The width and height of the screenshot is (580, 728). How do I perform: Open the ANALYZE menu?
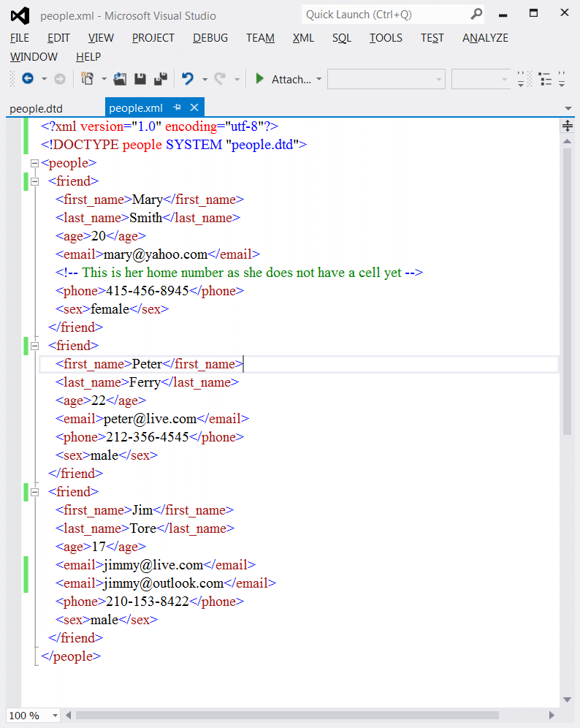(485, 37)
